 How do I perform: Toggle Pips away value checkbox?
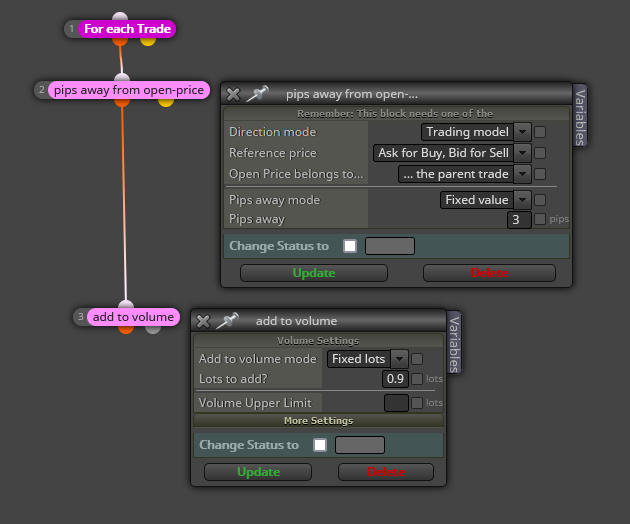(540, 219)
